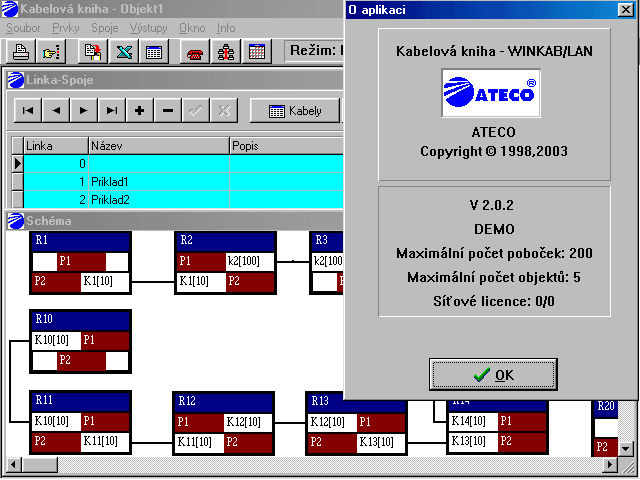Open the table grid toolbar icon
The height and width of the screenshot is (480, 640).
pos(154,52)
